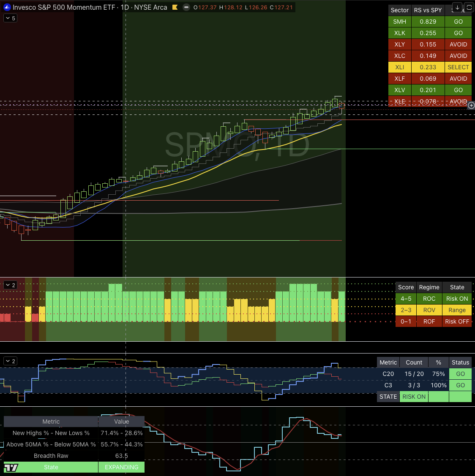This screenshot has height=476, width=475.
Task: Click the AVOID status for XLF
Action: pos(458,79)
